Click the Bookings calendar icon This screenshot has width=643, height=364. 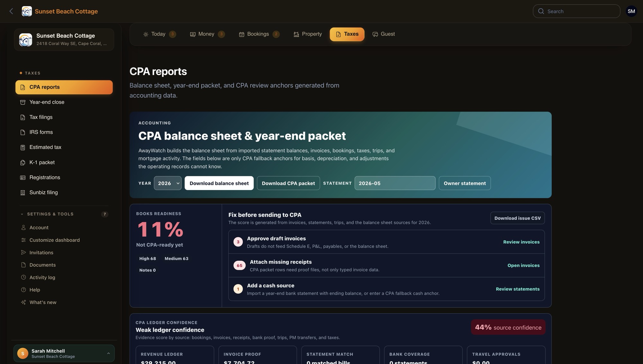pos(241,34)
